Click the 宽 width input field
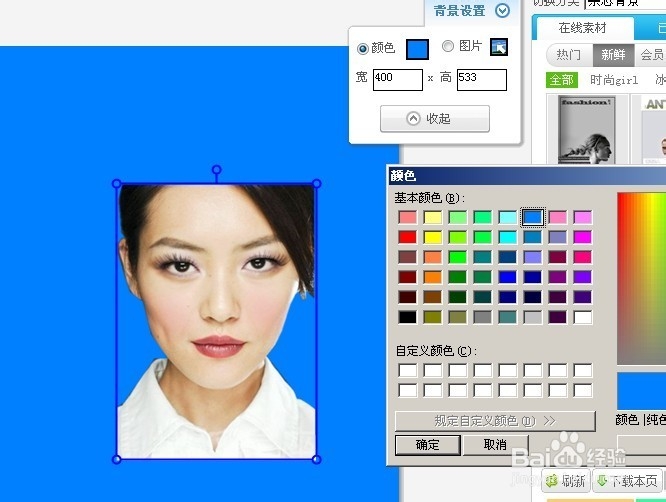666x502 pixels. tap(398, 80)
